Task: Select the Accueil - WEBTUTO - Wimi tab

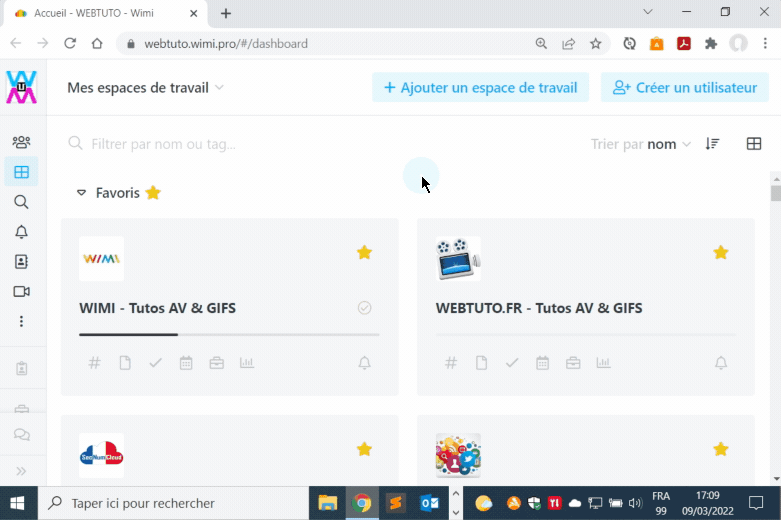Action: click(106, 13)
